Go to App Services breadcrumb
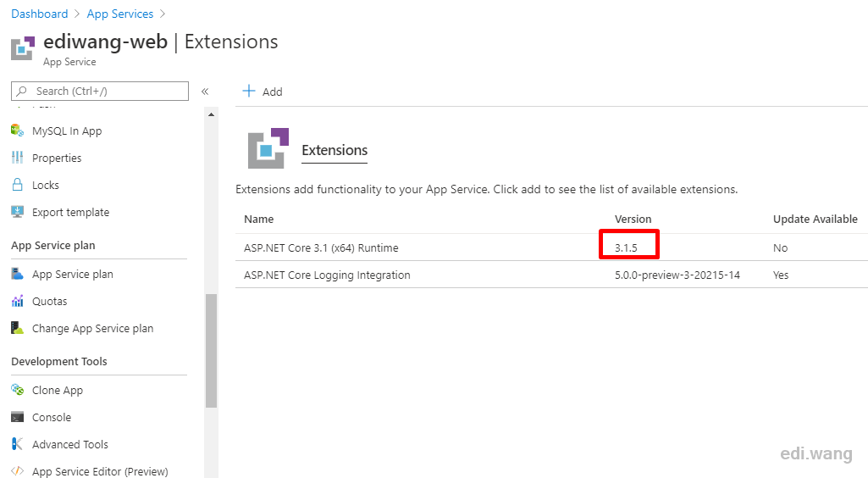The height and width of the screenshot is (478, 868). (120, 14)
